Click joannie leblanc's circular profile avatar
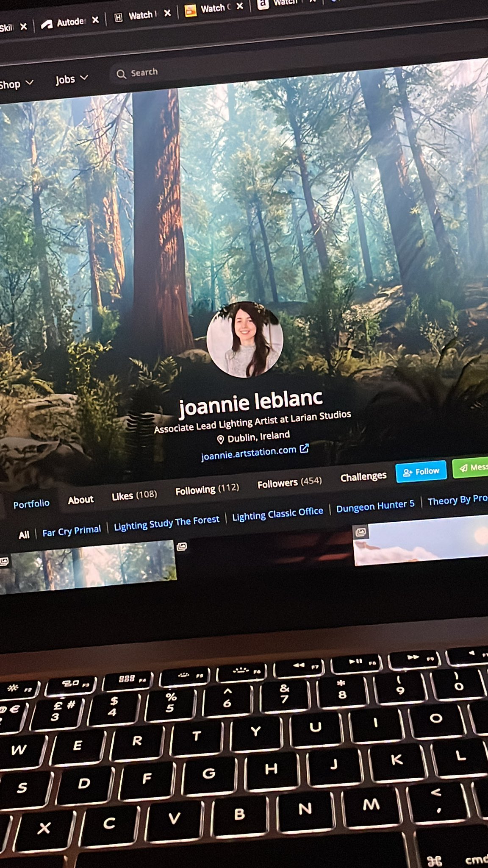The image size is (488, 868). point(244,339)
